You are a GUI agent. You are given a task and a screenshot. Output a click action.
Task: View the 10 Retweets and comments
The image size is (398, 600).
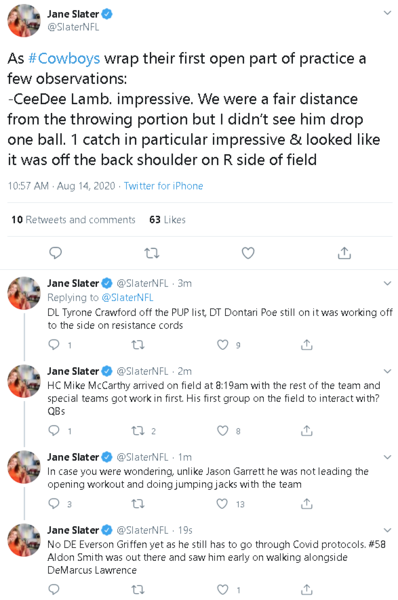click(73, 220)
